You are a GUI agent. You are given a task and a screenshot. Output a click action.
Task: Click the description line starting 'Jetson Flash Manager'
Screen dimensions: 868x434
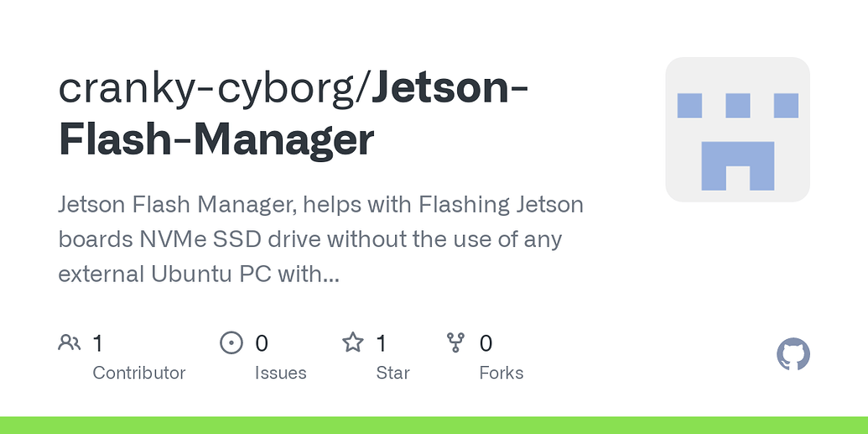click(321, 205)
